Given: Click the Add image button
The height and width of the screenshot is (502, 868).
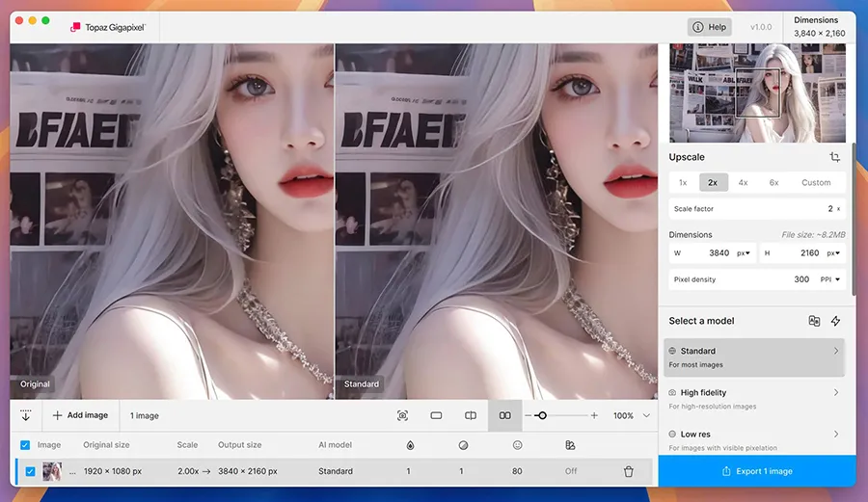Looking at the screenshot, I should point(80,415).
